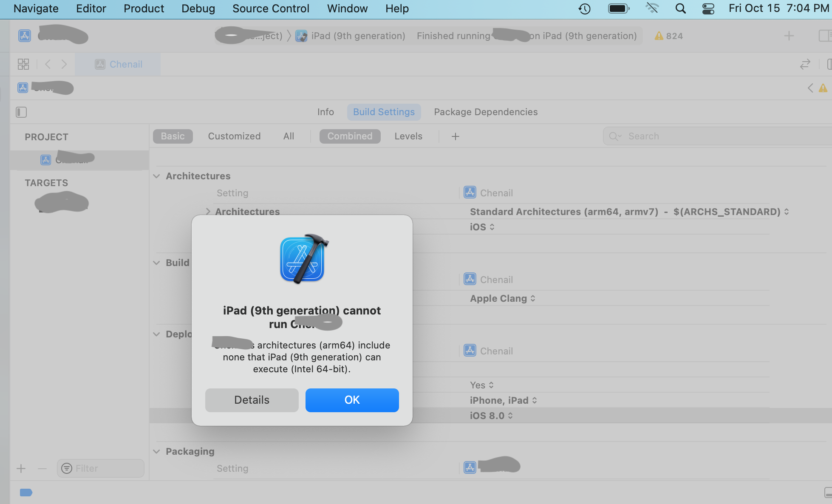The image size is (832, 504).
Task: Collapse the Build section
Action: coord(156,263)
